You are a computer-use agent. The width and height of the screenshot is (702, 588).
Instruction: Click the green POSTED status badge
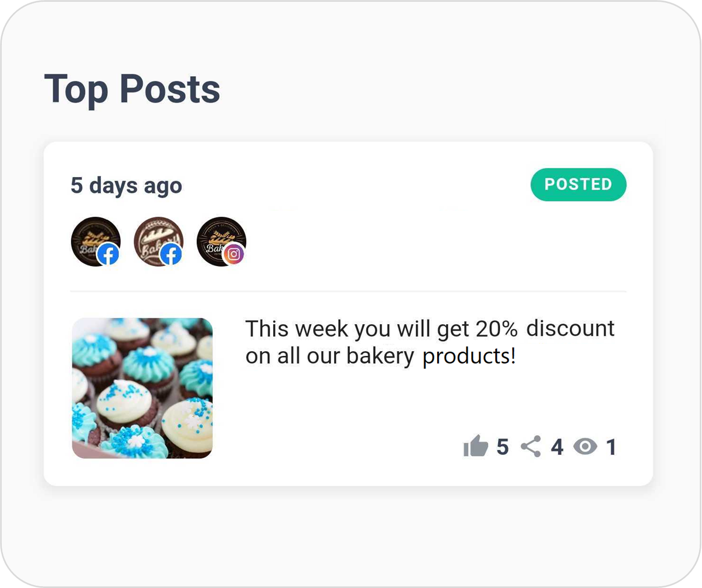[x=578, y=185]
